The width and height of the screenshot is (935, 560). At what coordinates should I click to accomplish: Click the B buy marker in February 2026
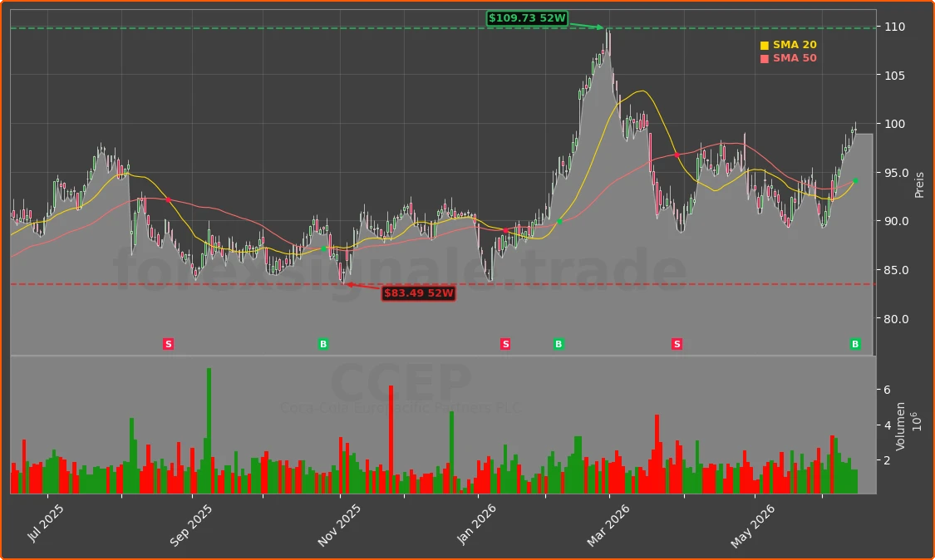[x=559, y=343]
